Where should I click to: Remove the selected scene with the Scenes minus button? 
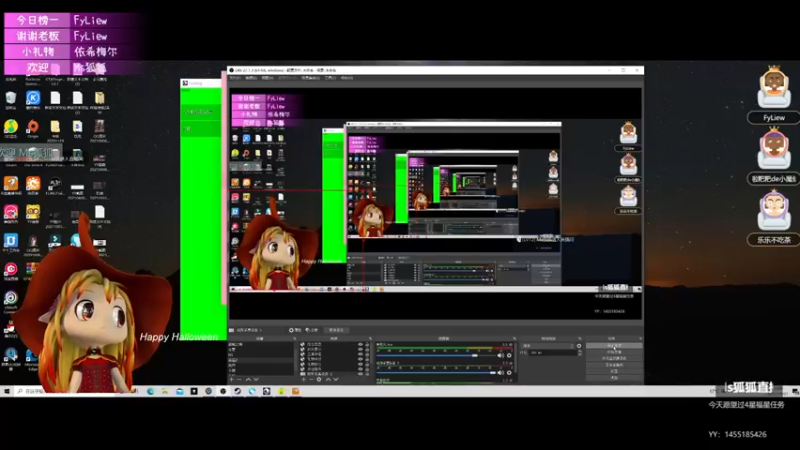pyautogui.click(x=239, y=379)
